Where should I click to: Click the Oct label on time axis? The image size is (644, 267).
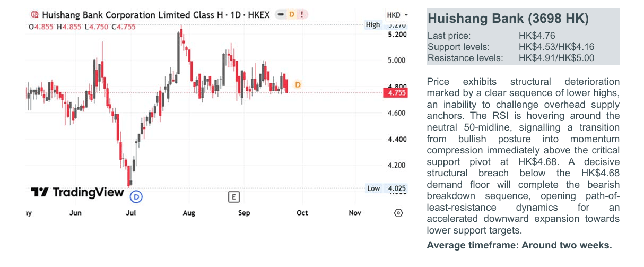coord(302,213)
